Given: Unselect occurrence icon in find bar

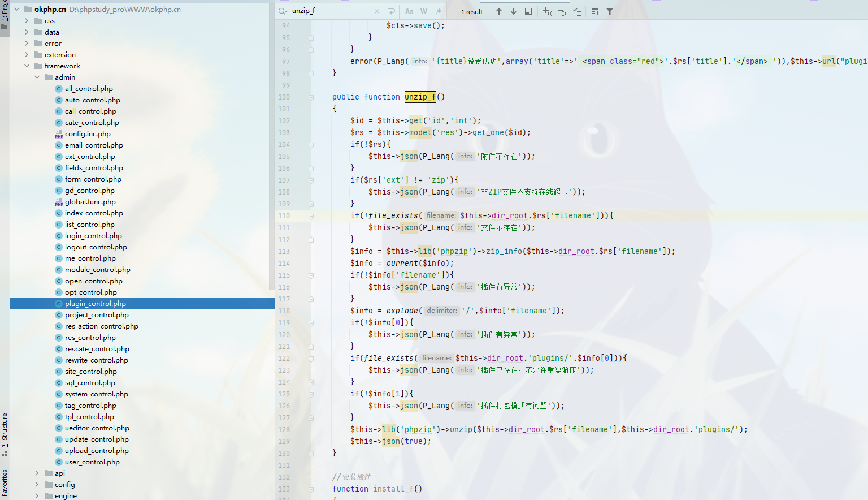Looking at the screenshot, I should (x=562, y=11).
